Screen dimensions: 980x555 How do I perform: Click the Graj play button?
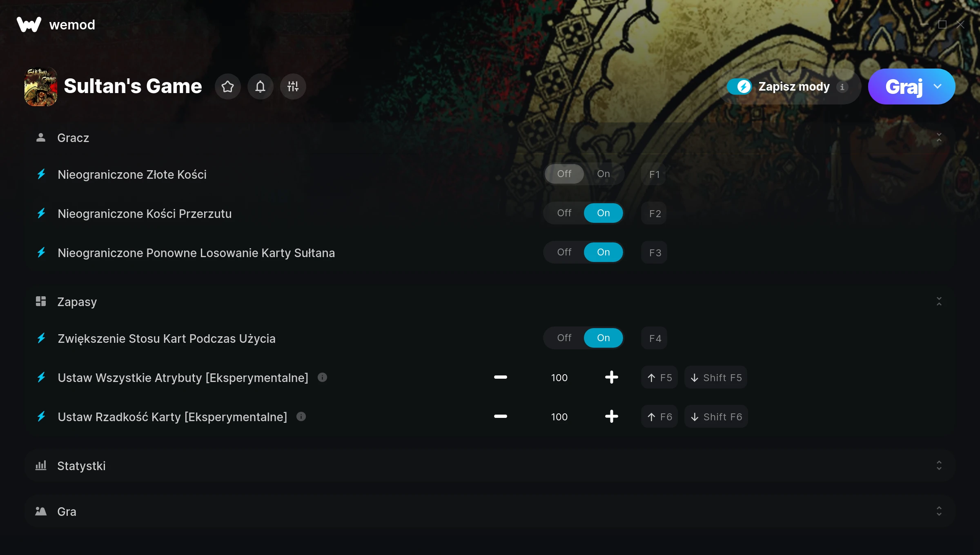click(904, 87)
